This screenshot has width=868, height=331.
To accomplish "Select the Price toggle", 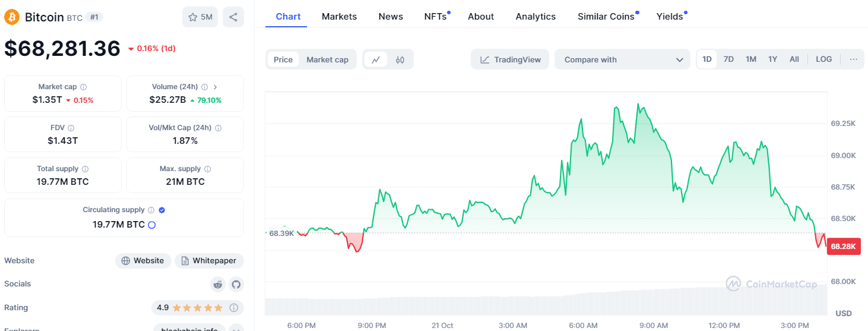I will (x=283, y=59).
